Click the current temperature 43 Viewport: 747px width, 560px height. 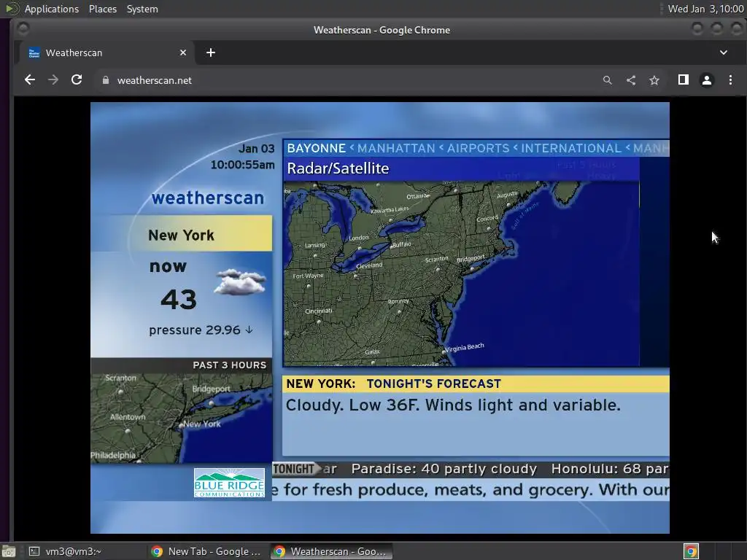pyautogui.click(x=179, y=300)
